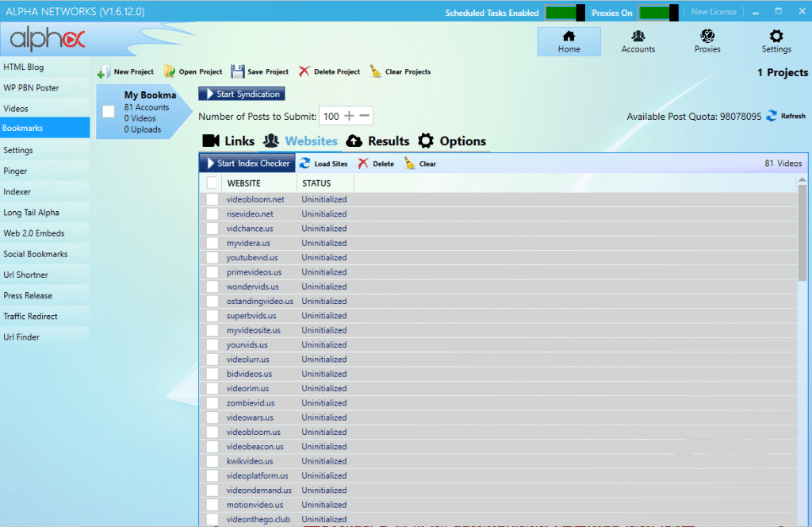Click Open Project folder icon
812x527 pixels.
pos(170,71)
